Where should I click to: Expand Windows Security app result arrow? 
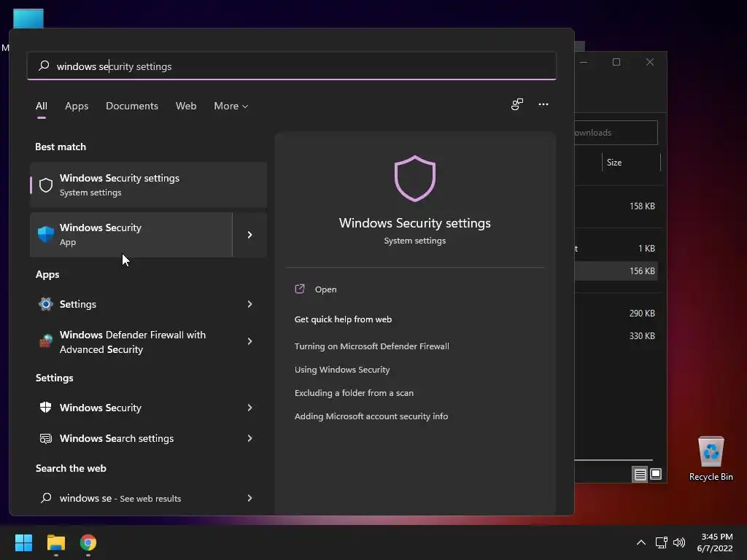click(249, 234)
